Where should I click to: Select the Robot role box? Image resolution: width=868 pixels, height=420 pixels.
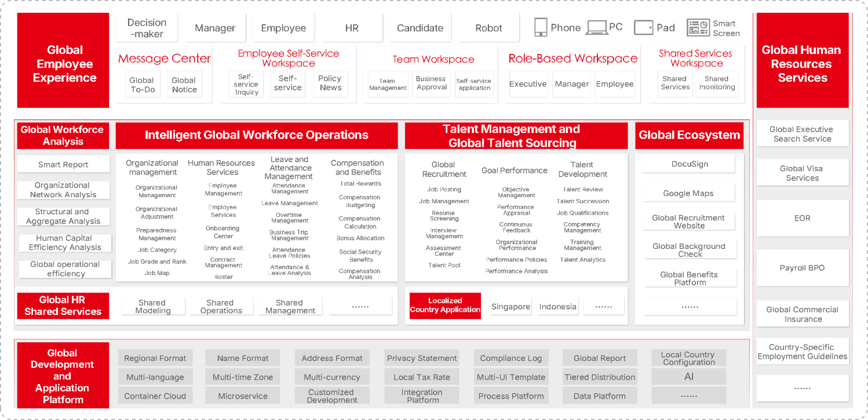[488, 28]
